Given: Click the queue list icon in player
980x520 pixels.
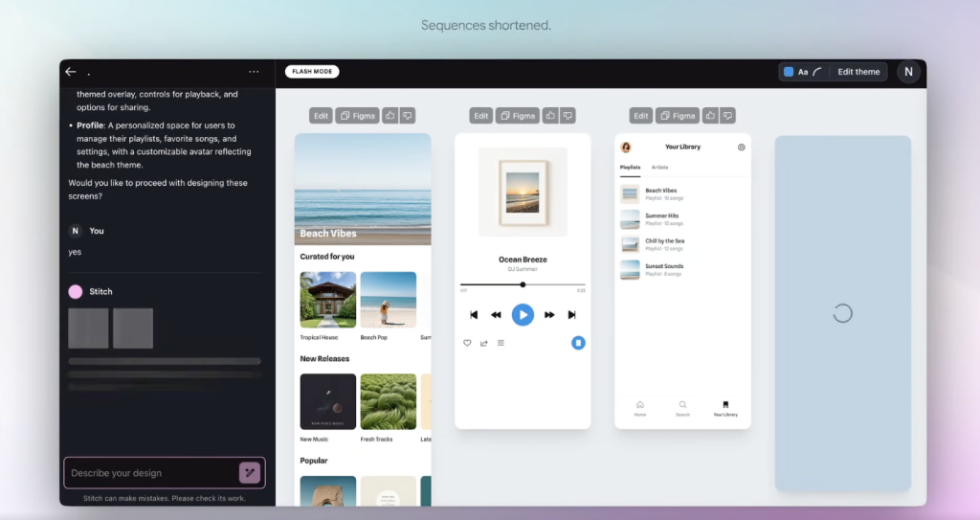Looking at the screenshot, I should (501, 343).
